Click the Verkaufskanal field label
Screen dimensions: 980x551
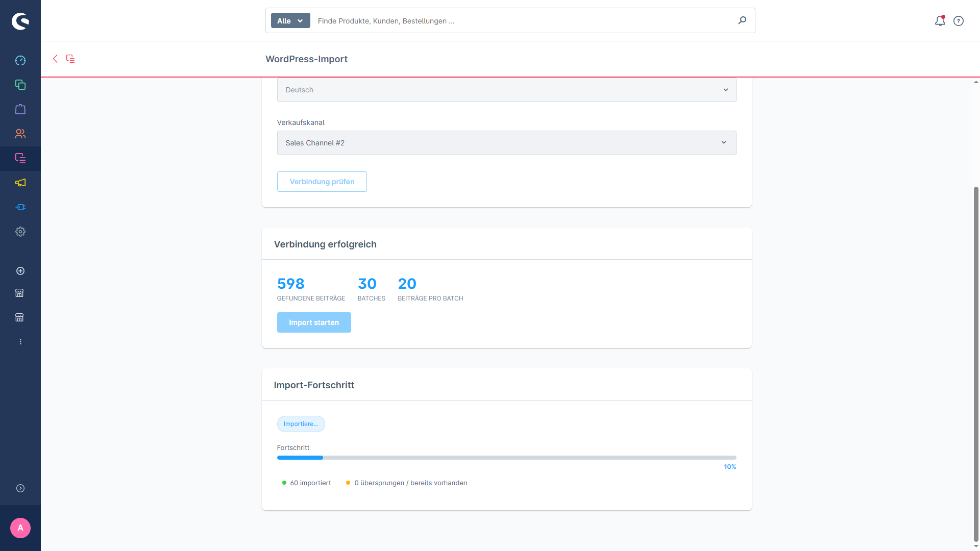tap(301, 122)
